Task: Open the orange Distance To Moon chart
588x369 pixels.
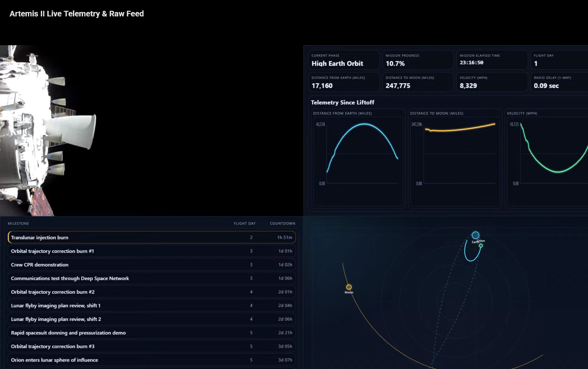Action: (x=455, y=158)
